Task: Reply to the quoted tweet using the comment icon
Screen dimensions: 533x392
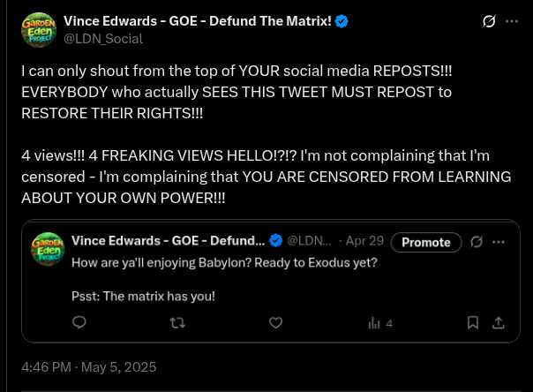Action: click(79, 323)
